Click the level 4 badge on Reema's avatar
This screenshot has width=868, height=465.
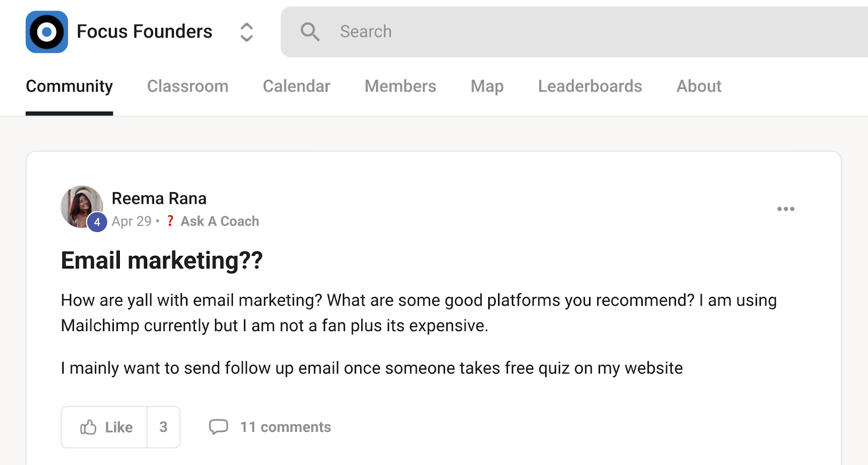96,221
